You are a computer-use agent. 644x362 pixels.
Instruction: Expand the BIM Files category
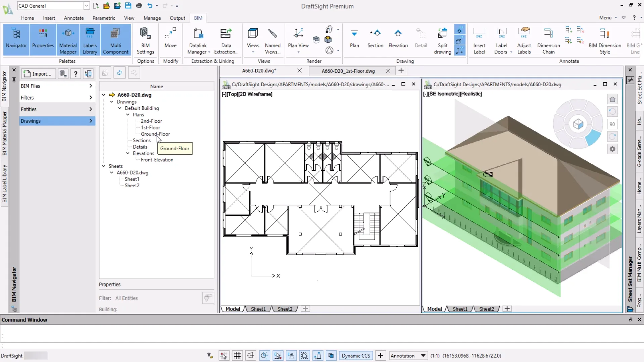[56, 86]
